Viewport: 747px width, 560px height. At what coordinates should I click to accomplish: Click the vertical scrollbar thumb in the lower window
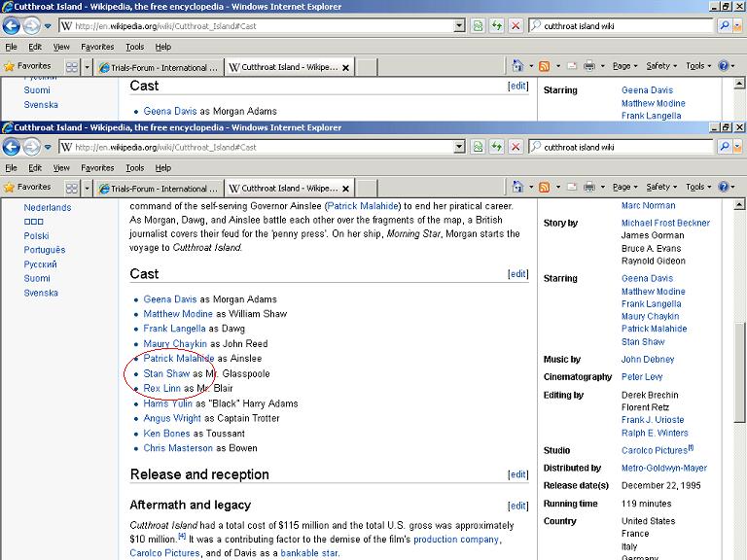(x=739, y=372)
